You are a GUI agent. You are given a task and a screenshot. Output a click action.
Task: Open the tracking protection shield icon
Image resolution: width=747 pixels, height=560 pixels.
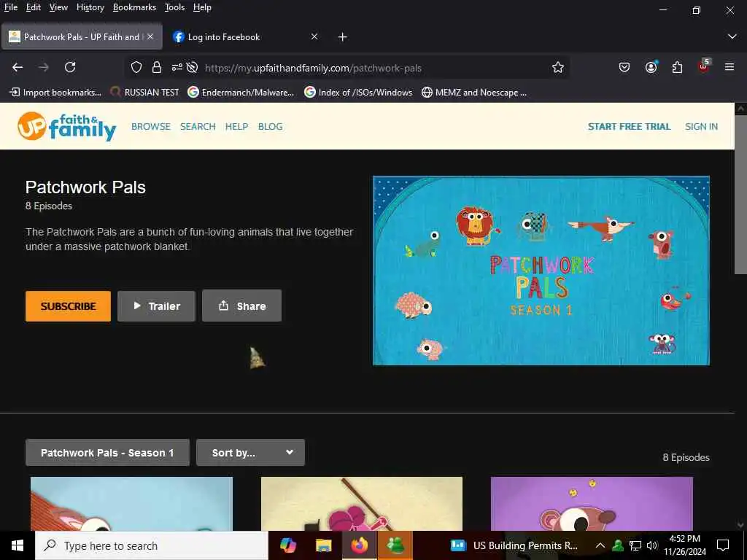(136, 68)
